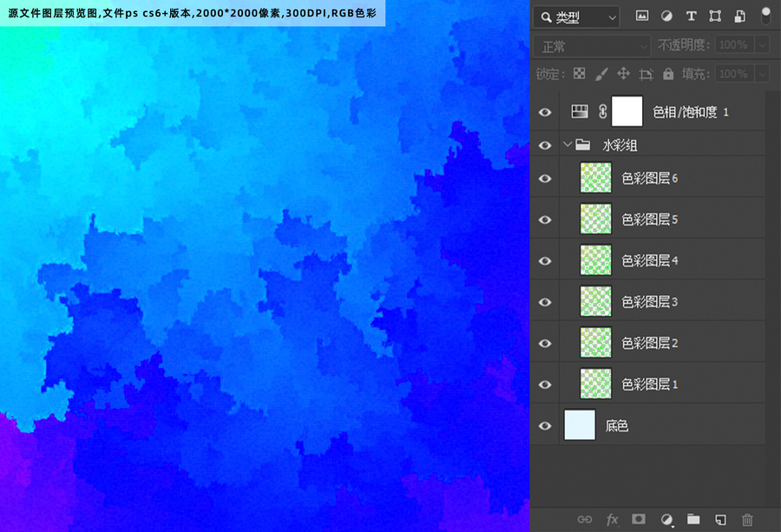Screen dimensions: 781x532
Task: Filter layers by type layer icon
Action: (691, 16)
